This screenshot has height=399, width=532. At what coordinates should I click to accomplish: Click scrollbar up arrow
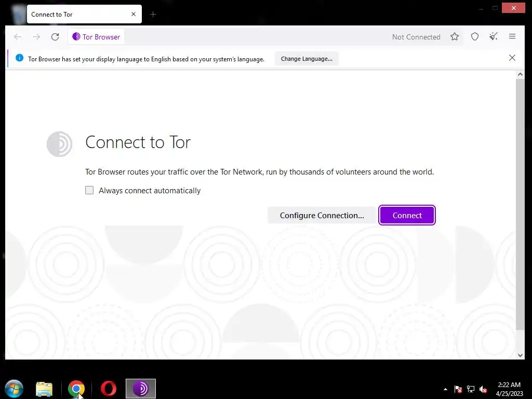[520, 74]
